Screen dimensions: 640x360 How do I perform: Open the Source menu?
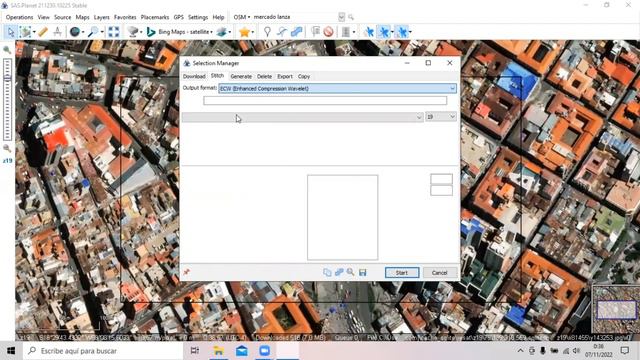[x=62, y=17]
